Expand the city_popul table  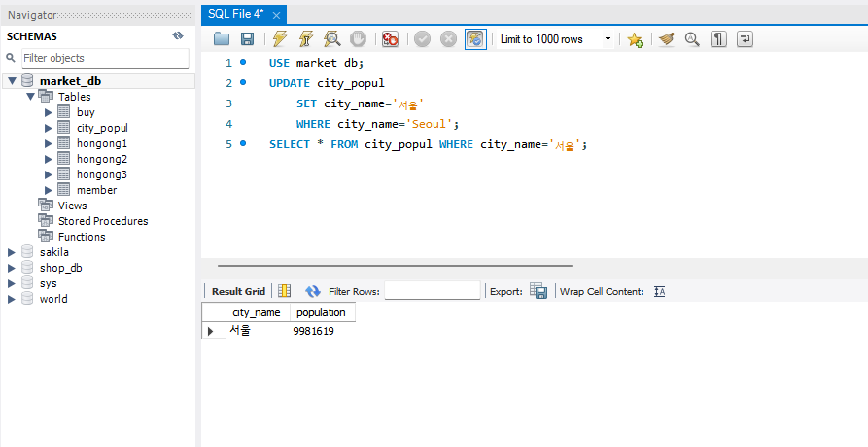click(48, 128)
